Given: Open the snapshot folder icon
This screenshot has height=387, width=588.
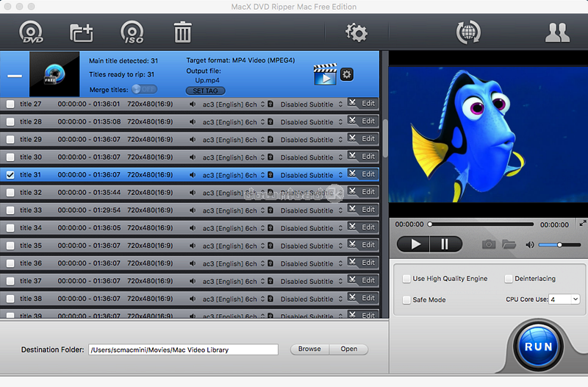Looking at the screenshot, I should (x=509, y=244).
